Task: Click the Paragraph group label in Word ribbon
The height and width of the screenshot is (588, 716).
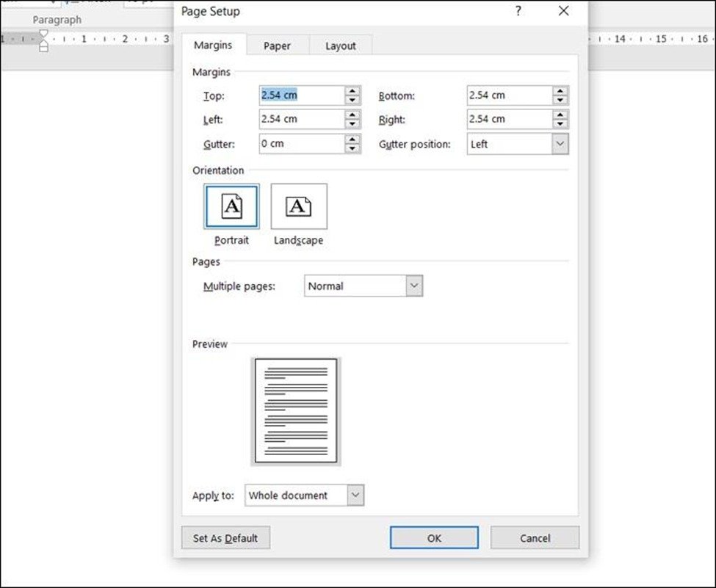Action: pyautogui.click(x=57, y=20)
